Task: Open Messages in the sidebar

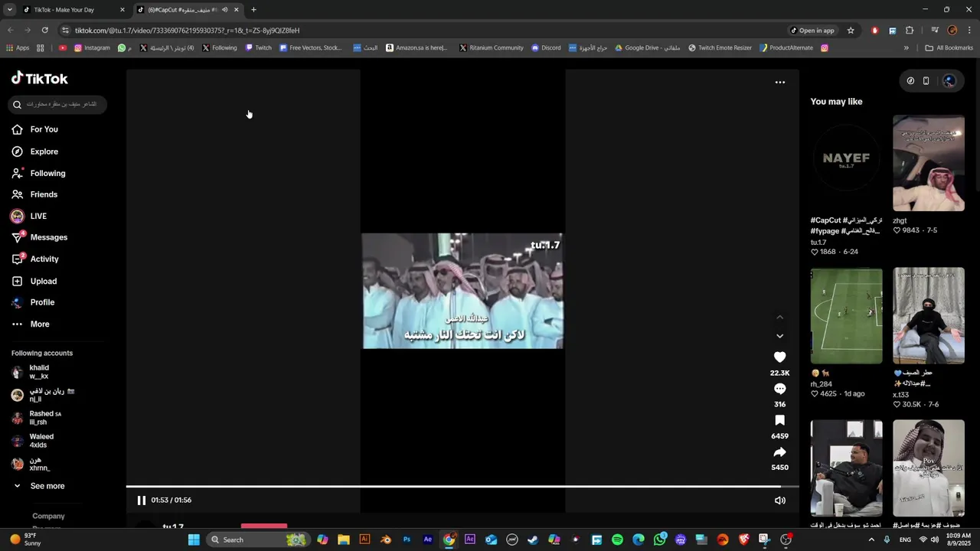Action: click(x=40, y=237)
